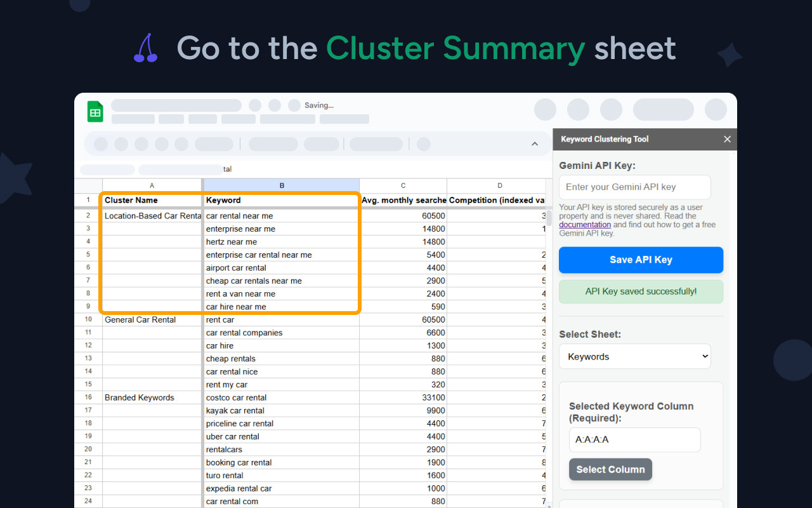The image size is (812, 508).
Task: Click the Selected Keyword Column text field
Action: coord(634,439)
